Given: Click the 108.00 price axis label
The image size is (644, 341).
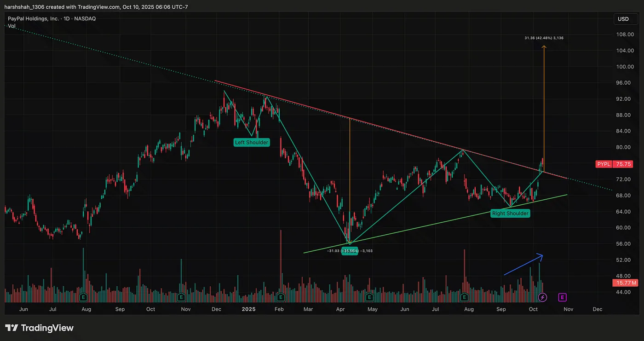Looking at the screenshot, I should click(x=626, y=35).
